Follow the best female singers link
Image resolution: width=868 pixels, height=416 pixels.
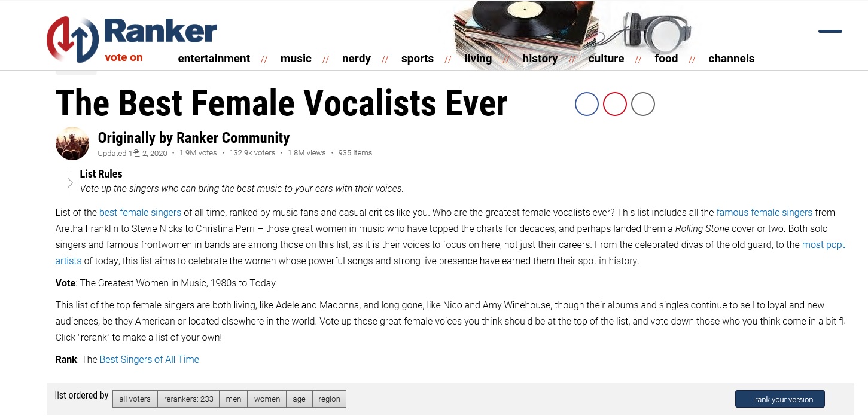[140, 212]
